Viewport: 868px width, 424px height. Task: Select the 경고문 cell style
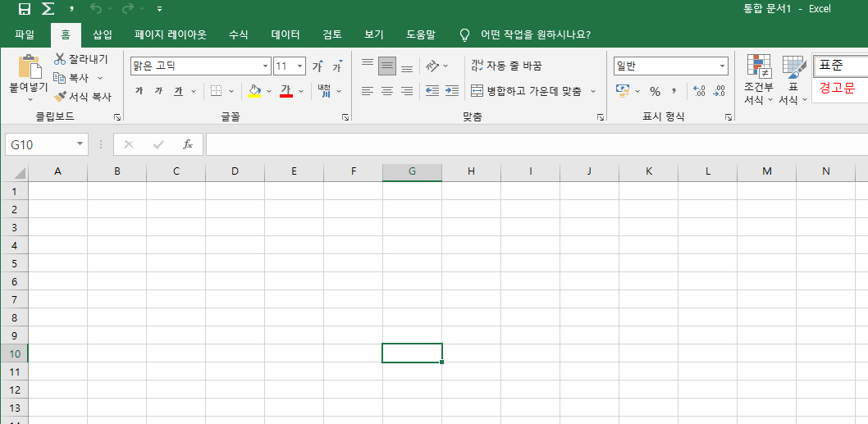click(840, 88)
